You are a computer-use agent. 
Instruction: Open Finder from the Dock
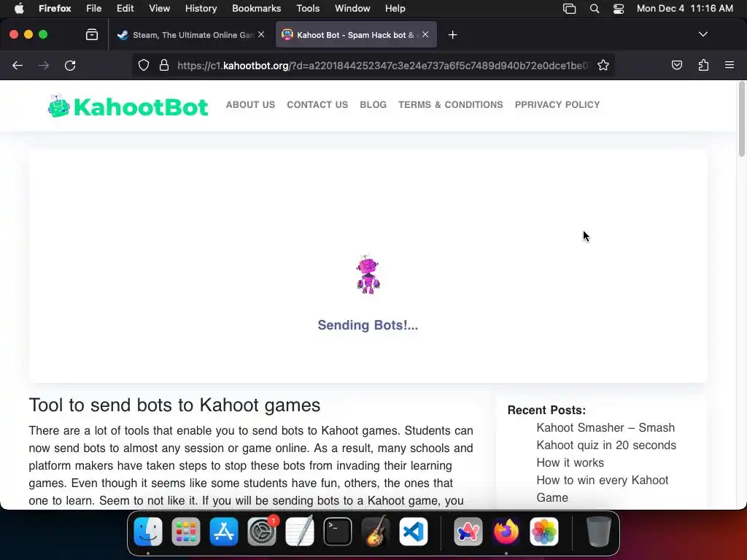click(x=148, y=532)
